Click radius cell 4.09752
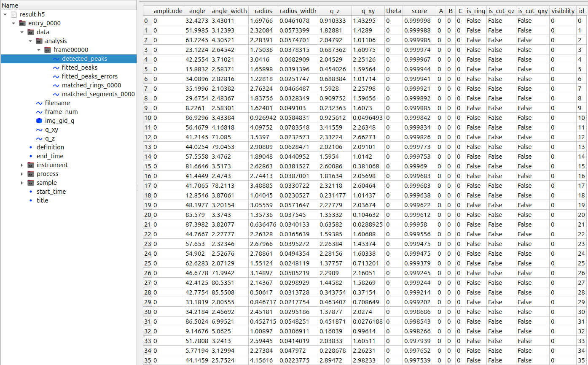This screenshot has height=365, width=588. (x=263, y=127)
